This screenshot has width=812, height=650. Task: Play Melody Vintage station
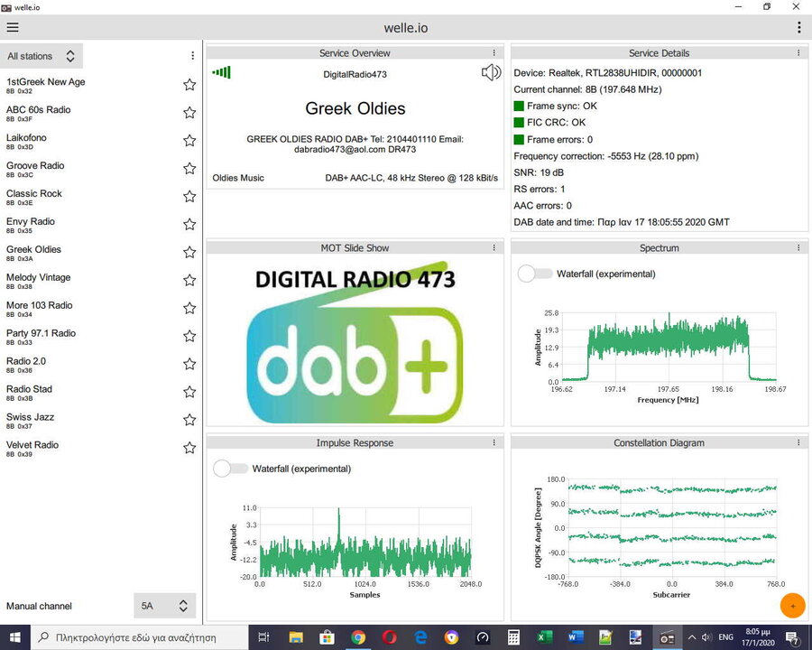pyautogui.click(x=38, y=281)
